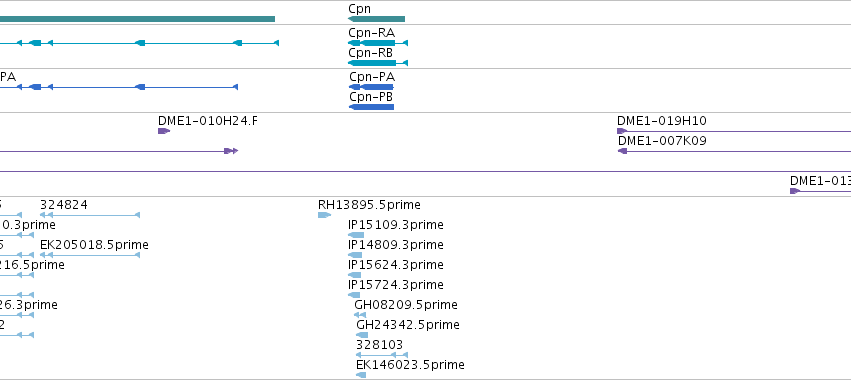The image size is (851, 380).
Task: Click the long teal gene bar at left
Action: pyautogui.click(x=137, y=19)
